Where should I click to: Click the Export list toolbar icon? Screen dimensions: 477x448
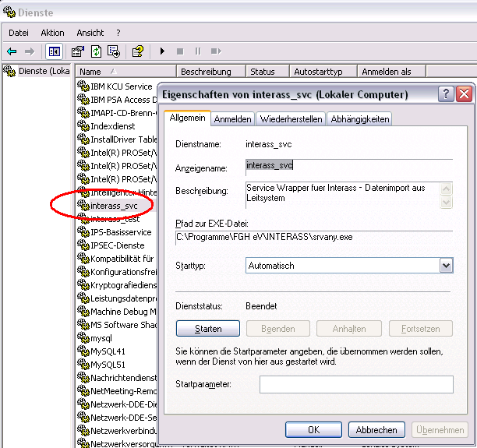114,51
